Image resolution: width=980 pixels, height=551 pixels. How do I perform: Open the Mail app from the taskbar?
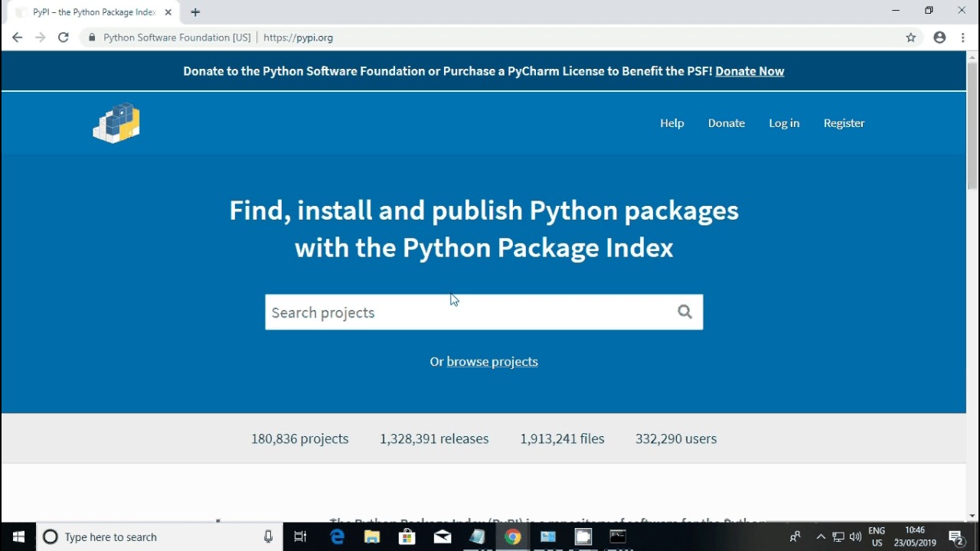[443, 536]
